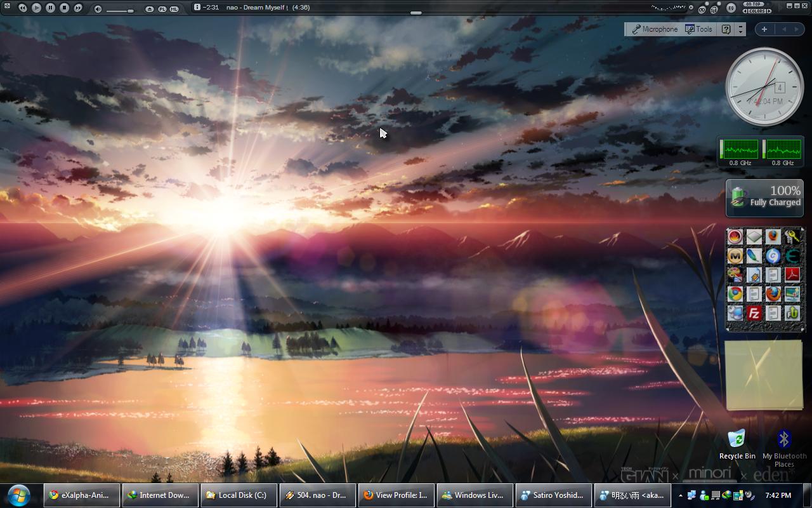Toggle repeat mode in Winamp

pos(702,10)
